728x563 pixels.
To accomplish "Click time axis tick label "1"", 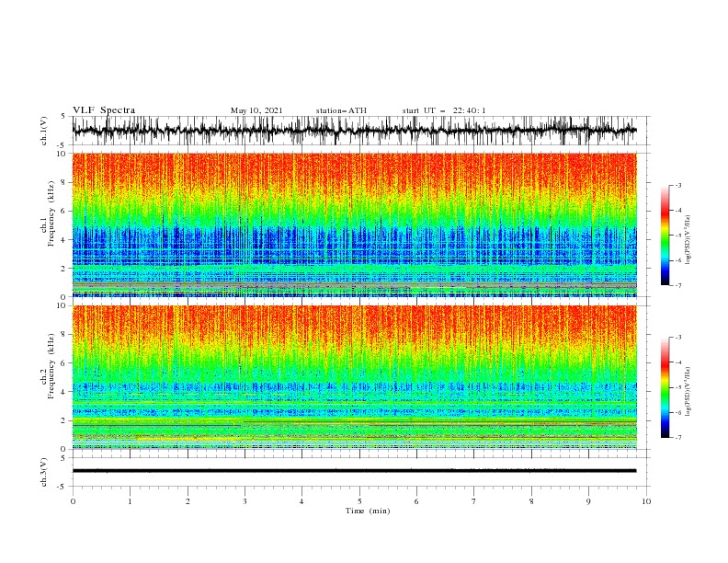I will pos(130,501).
